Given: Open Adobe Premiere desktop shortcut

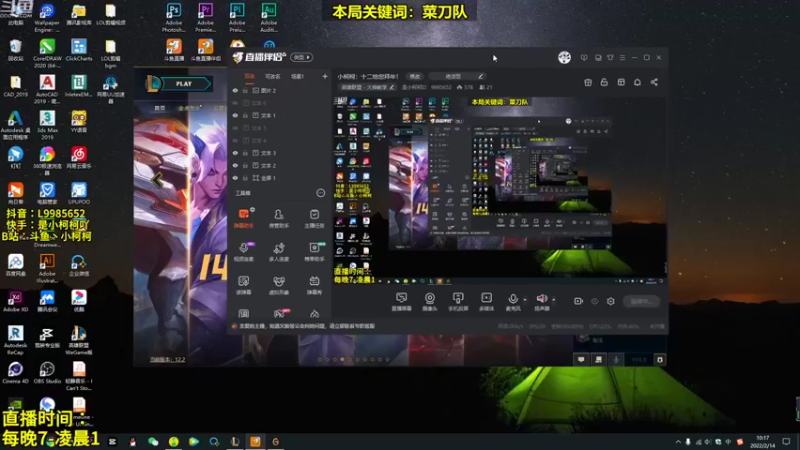Looking at the screenshot, I should pos(205,17).
